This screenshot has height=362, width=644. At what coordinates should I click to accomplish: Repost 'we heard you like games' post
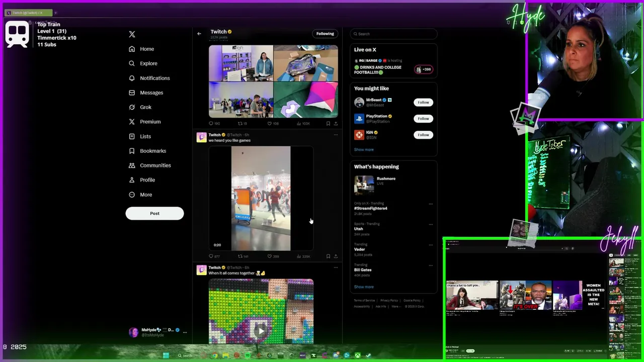[x=243, y=256]
